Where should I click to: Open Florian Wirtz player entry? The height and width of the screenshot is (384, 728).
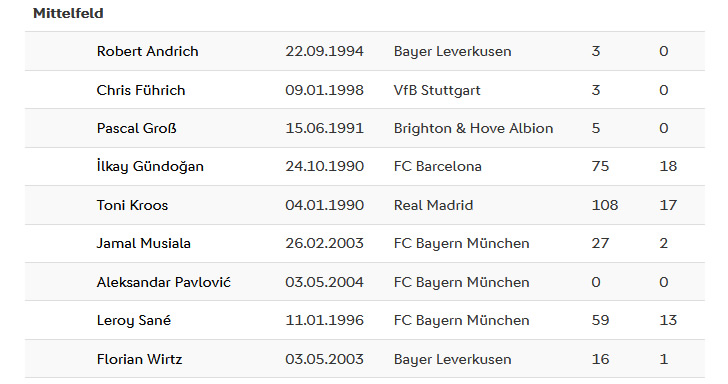[139, 359]
